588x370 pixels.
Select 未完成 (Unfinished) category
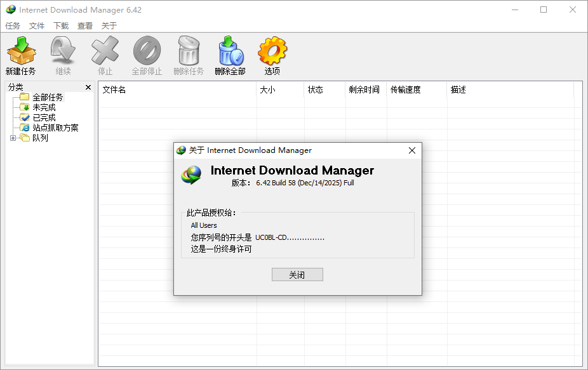44,107
